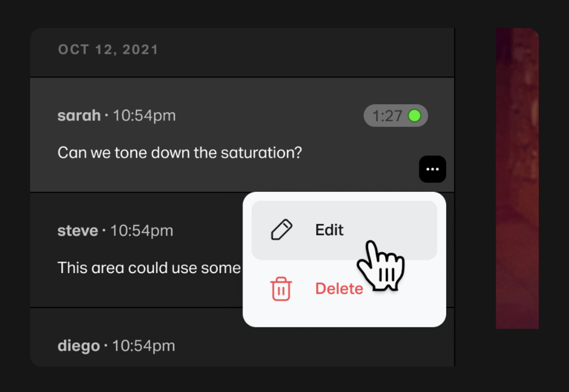This screenshot has height=392, width=569.
Task: Click the username sarah
Action: [x=79, y=116]
